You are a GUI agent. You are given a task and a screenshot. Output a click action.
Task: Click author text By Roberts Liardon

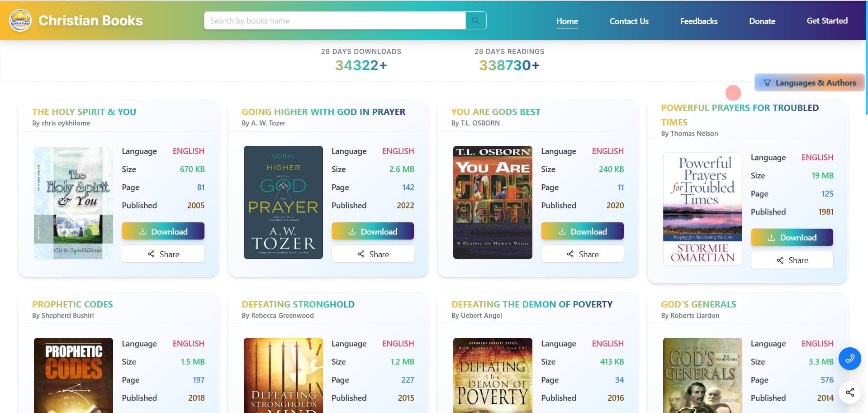[690, 316]
